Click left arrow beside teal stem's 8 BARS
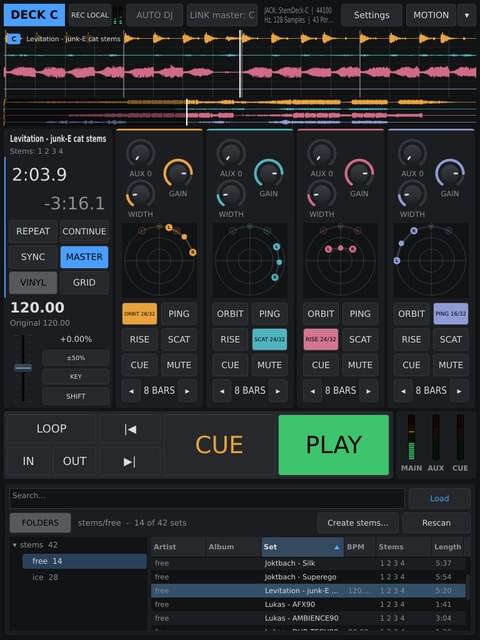Screen dimensions: 480x640 (x=222, y=391)
